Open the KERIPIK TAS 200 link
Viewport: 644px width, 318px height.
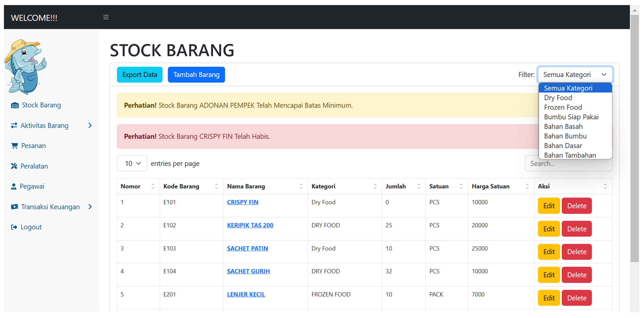250,225
